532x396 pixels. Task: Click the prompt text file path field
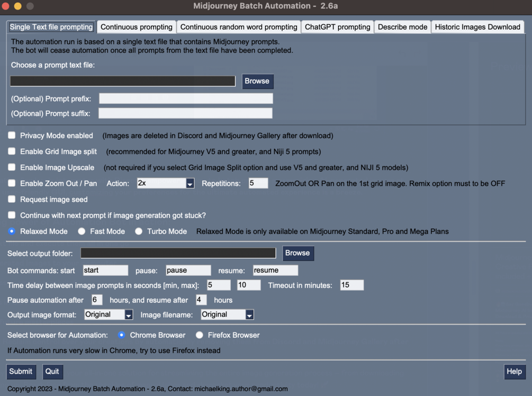(123, 81)
